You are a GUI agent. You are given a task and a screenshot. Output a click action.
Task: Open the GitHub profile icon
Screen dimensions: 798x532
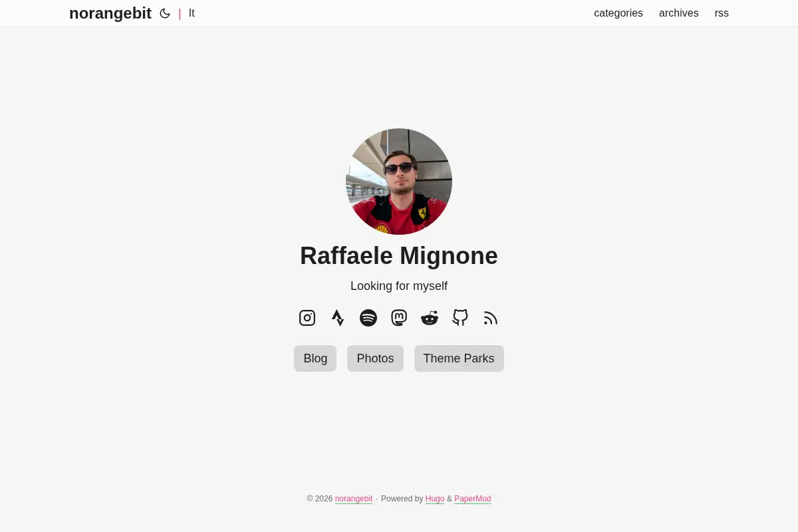tap(460, 318)
